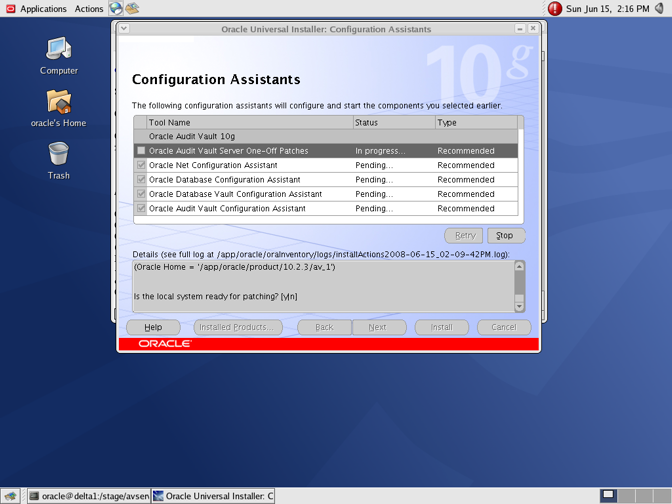Click the Installed Products button
This screenshot has height=504, width=672.
tap(238, 327)
